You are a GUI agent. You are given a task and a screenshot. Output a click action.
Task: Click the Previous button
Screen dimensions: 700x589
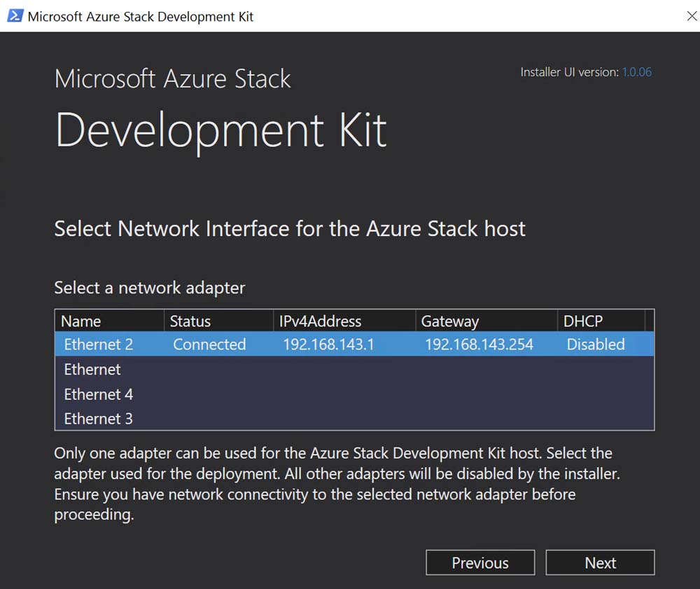coord(480,563)
